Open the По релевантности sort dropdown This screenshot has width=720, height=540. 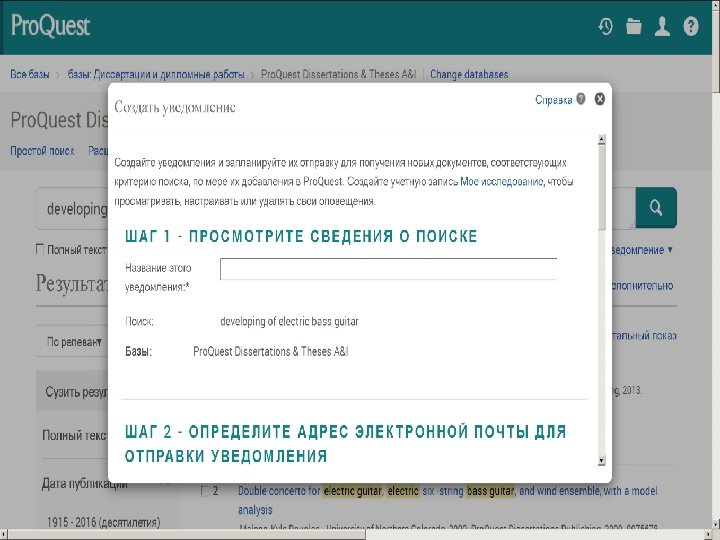tap(73, 342)
